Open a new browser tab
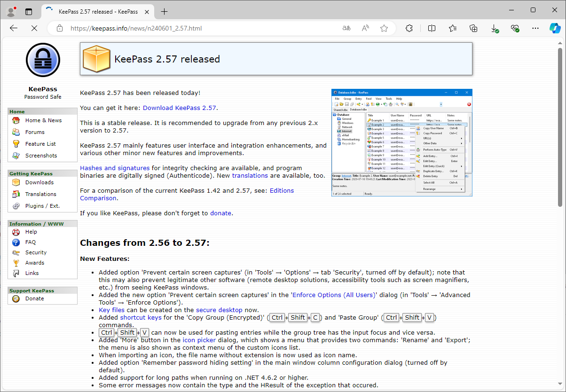This screenshot has height=392, width=566. (164, 11)
